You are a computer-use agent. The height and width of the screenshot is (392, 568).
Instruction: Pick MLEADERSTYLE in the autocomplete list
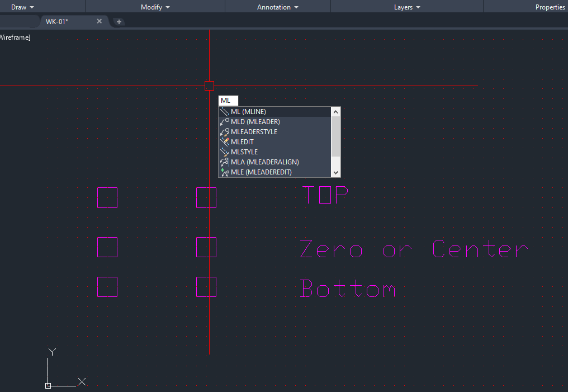[x=254, y=132]
